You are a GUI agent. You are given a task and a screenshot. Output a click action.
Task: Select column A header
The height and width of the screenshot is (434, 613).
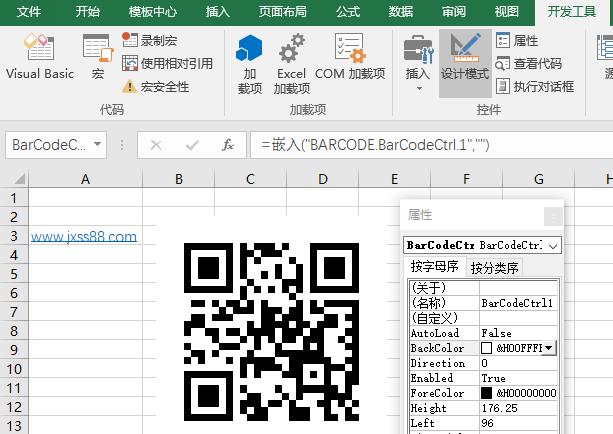85,179
